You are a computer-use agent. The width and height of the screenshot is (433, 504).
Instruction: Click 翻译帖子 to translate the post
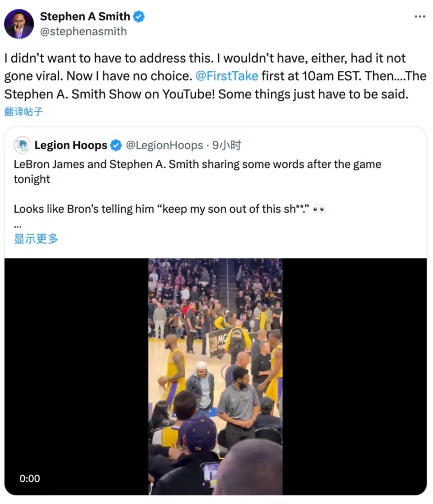click(x=23, y=112)
